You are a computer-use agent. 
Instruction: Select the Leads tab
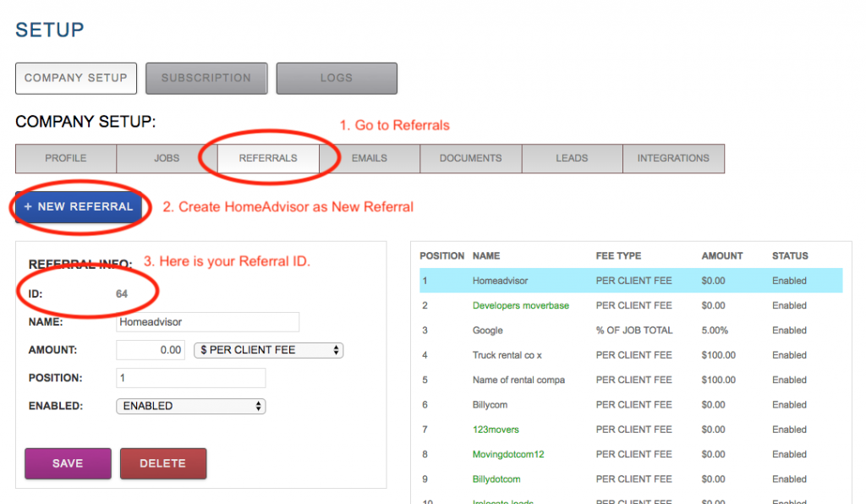click(572, 158)
